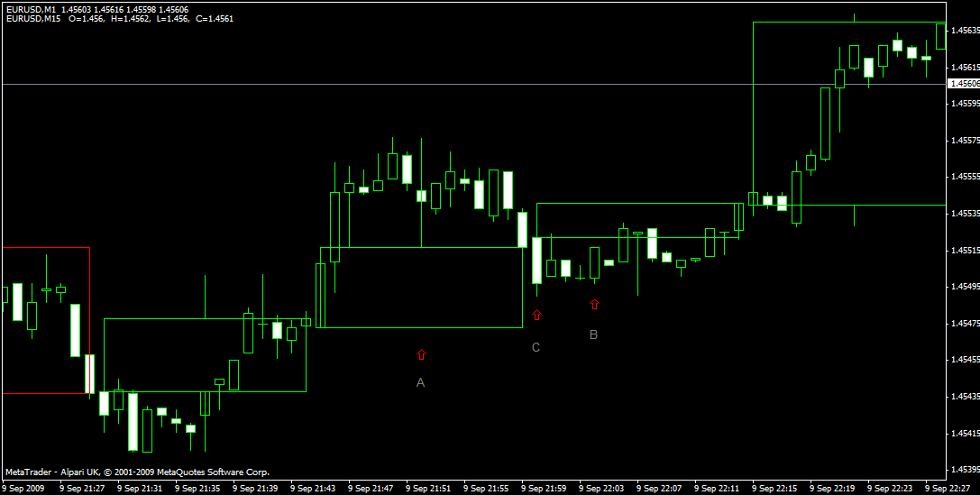This screenshot has width=980, height=495.
Task: Click the red arrow above label C
Action: [536, 315]
